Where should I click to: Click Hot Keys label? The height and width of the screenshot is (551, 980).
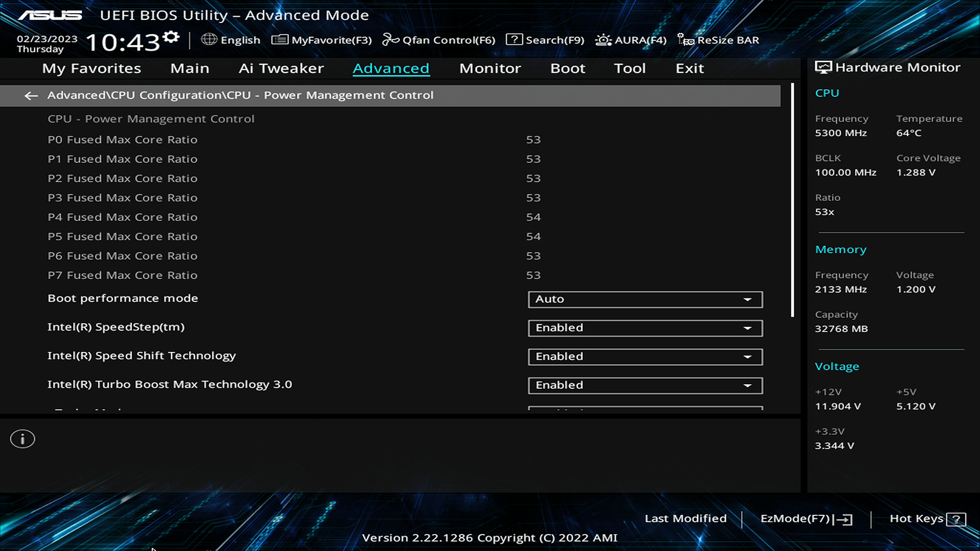(916, 518)
